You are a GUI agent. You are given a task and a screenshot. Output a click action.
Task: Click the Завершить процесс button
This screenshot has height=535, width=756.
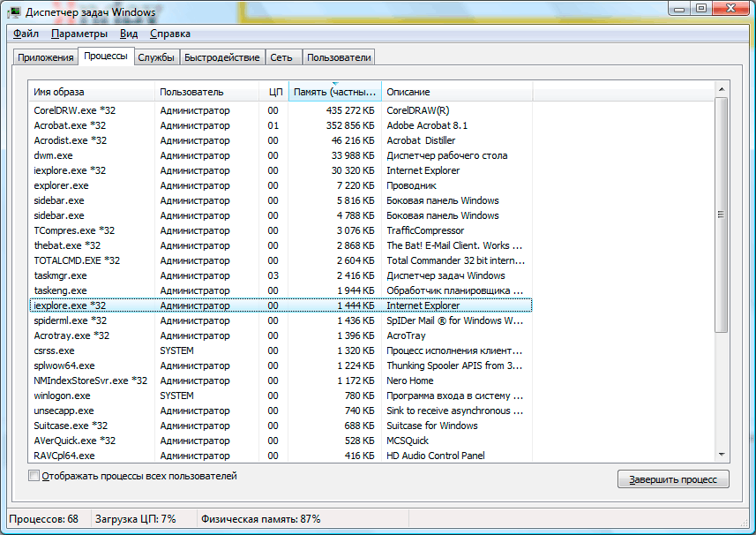(673, 479)
